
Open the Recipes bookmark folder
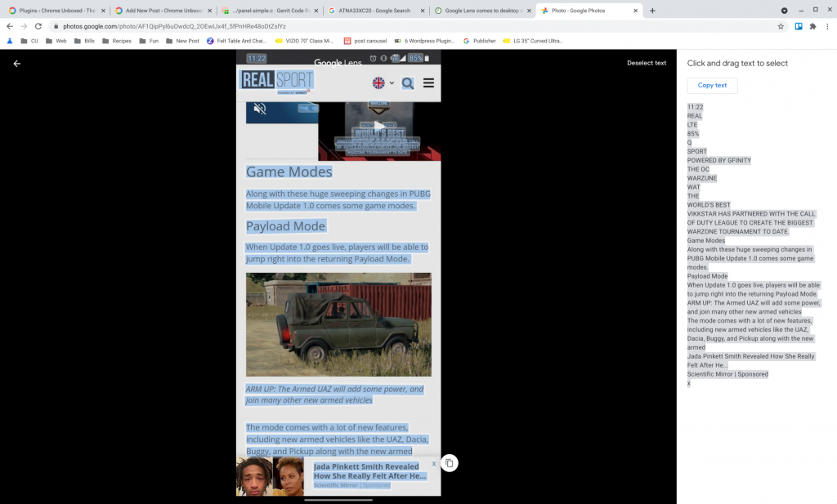[x=116, y=41]
